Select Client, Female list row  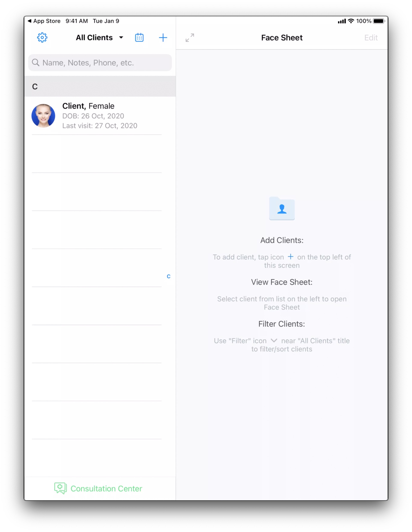pyautogui.click(x=100, y=116)
